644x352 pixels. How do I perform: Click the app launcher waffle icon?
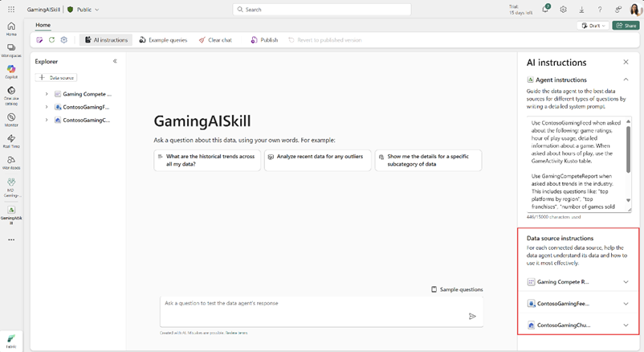[x=11, y=10]
